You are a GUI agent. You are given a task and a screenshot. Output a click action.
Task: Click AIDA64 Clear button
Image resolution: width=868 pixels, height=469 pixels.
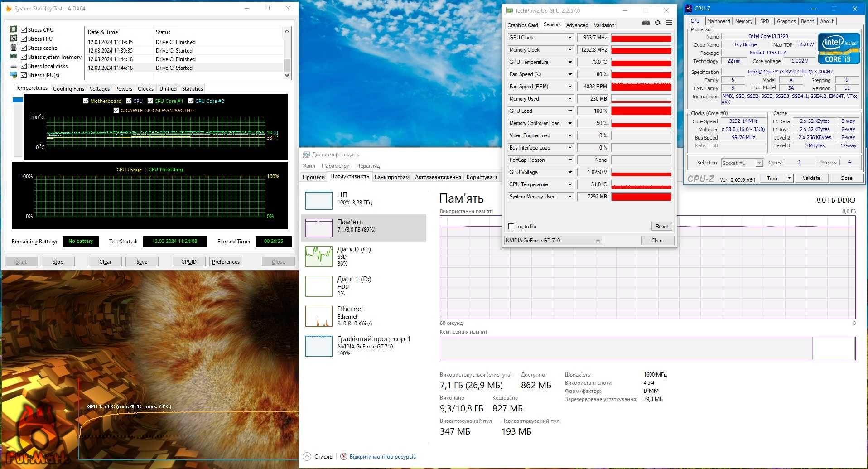pos(105,262)
